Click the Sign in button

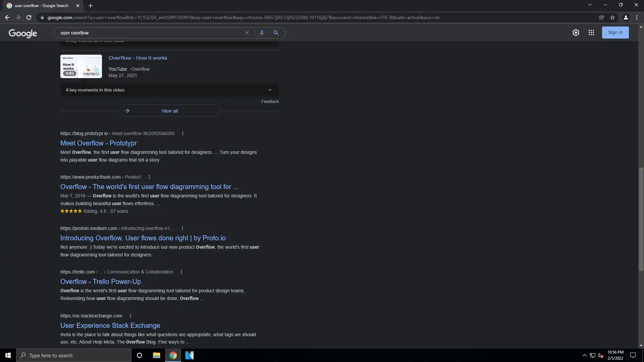[x=615, y=33]
